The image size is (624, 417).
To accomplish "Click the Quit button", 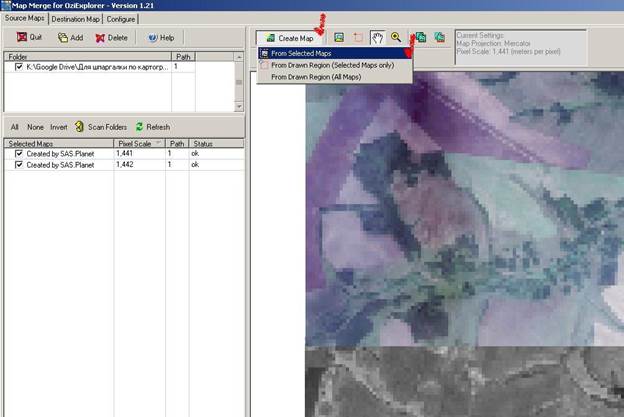I will (29, 37).
